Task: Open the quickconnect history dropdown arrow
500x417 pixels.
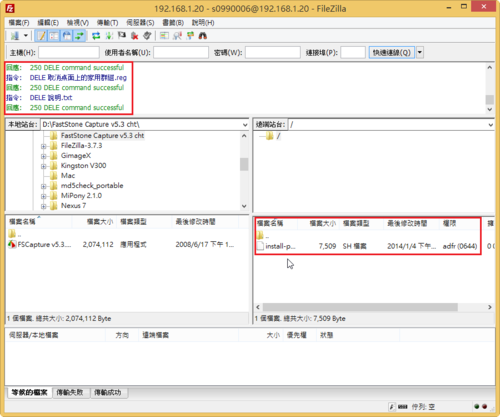Action: tap(420, 52)
